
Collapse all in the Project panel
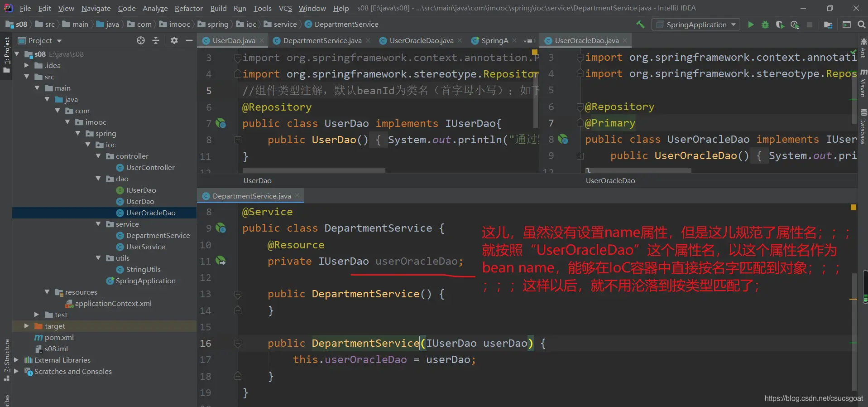pos(156,41)
